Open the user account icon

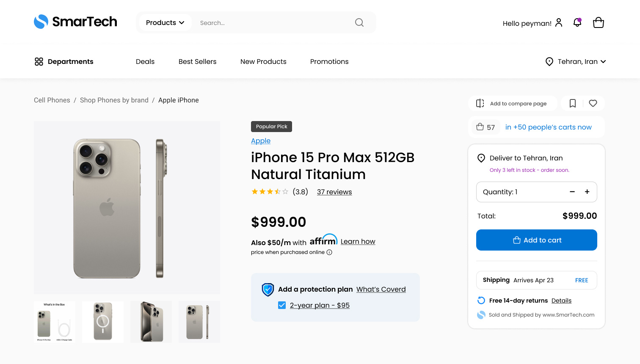559,22
